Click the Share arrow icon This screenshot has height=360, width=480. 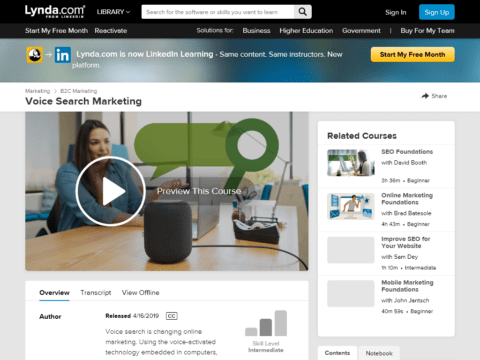pos(425,96)
